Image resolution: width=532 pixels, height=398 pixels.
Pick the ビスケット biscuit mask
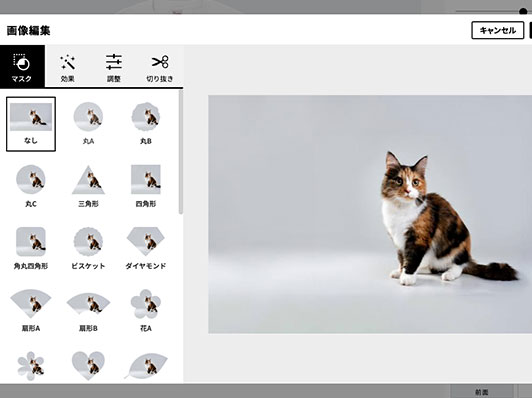click(x=88, y=248)
